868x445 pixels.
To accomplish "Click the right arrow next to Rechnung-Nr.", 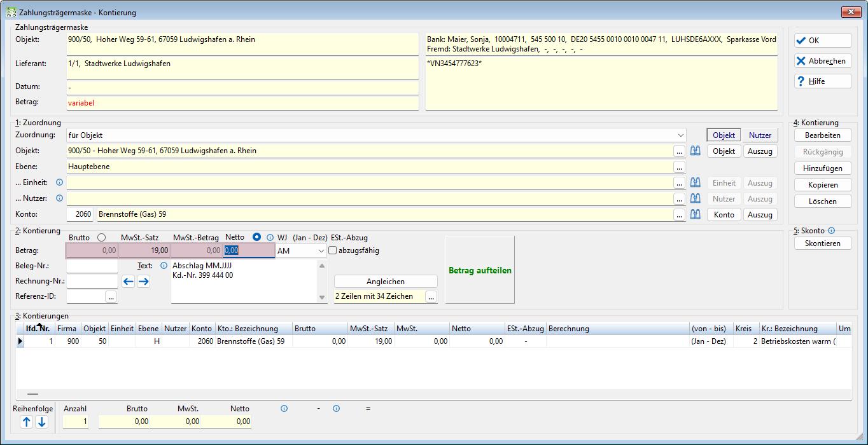I will pyautogui.click(x=144, y=282).
